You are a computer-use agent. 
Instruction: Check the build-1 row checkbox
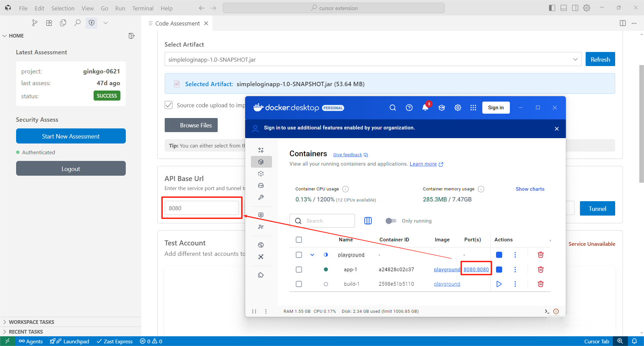coord(299,284)
